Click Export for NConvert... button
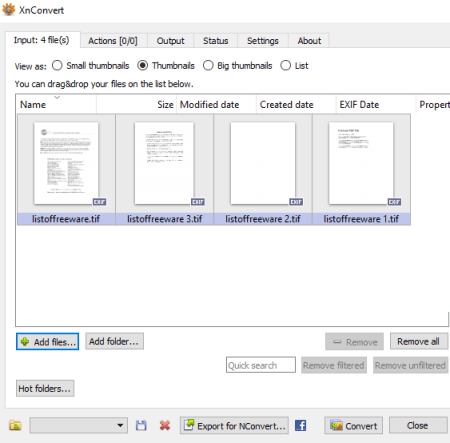 [x=234, y=425]
